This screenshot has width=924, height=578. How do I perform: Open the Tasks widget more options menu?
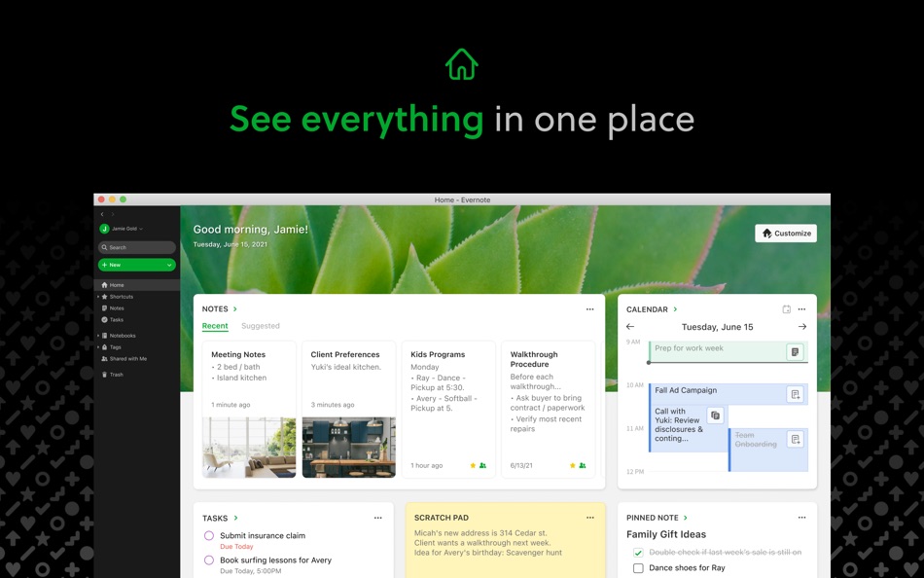[x=377, y=518]
